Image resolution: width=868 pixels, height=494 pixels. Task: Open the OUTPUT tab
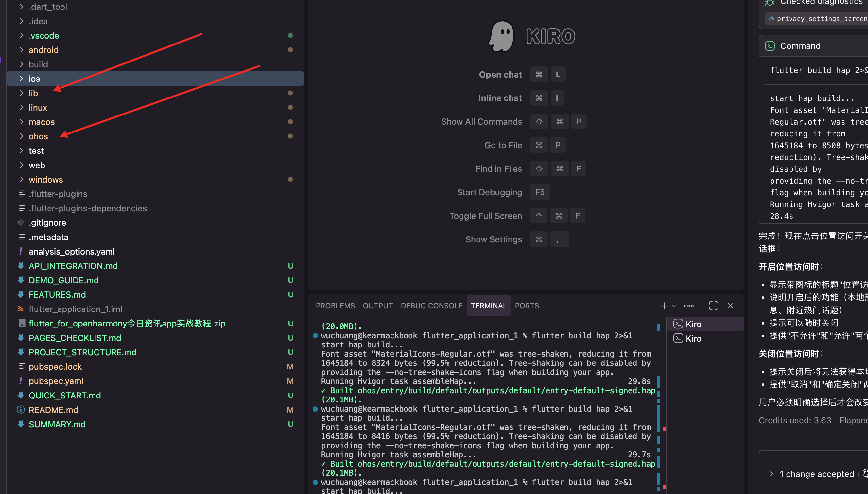(377, 306)
